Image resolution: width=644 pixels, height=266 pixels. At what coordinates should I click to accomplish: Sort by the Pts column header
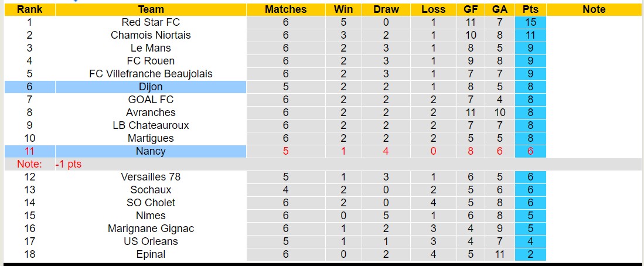(530, 9)
